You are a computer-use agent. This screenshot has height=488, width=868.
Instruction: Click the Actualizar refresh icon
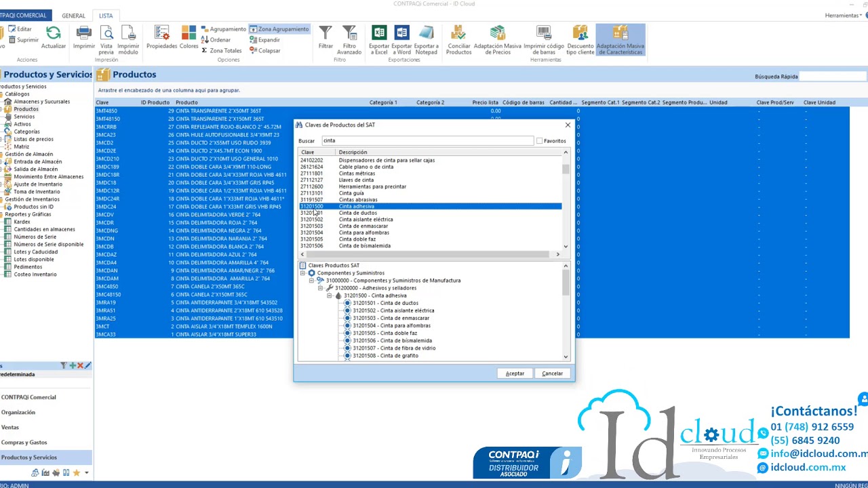(54, 33)
